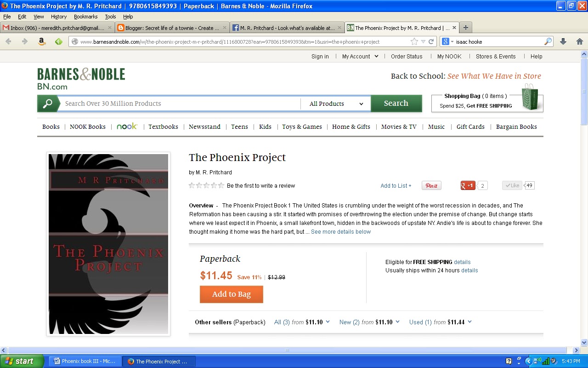
Task: Open the Tools menu
Action: (110, 17)
